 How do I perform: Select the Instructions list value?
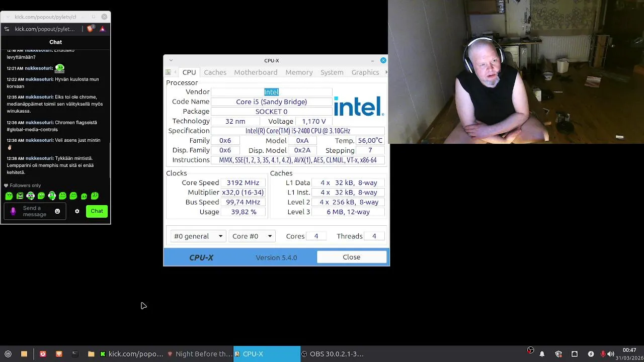point(298,160)
